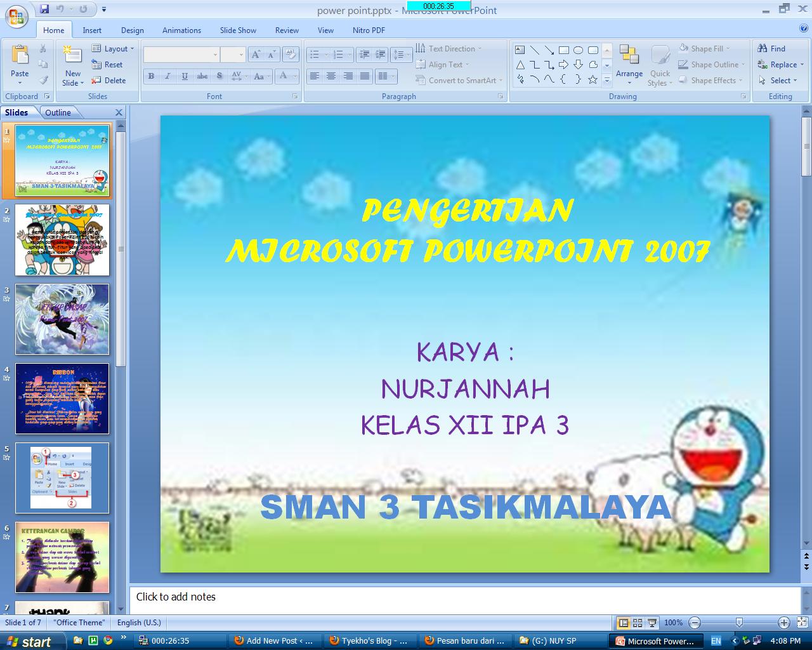Open the Animations ribbon tab
Viewport: 812px width, 650px height.
coord(181,30)
